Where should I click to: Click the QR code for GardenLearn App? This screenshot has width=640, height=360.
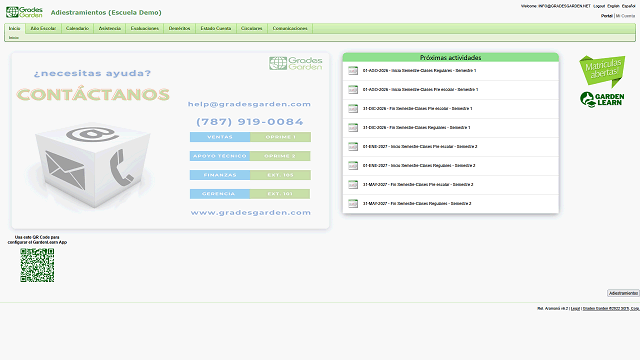pos(37,265)
